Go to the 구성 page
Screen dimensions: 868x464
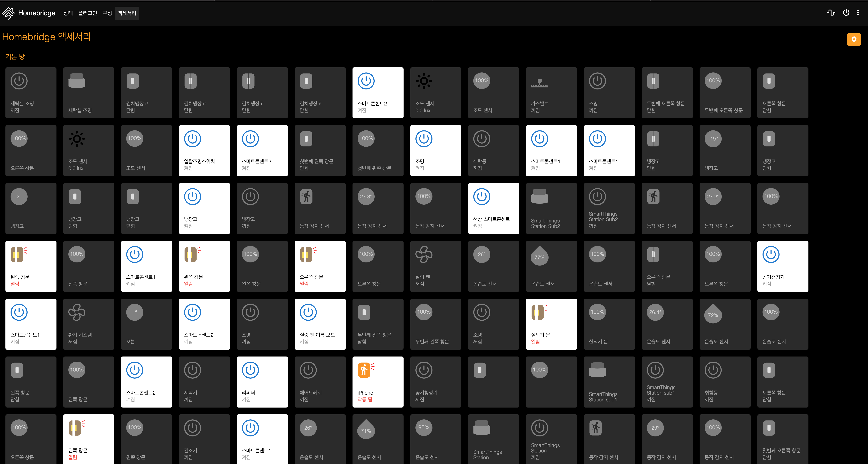click(107, 13)
